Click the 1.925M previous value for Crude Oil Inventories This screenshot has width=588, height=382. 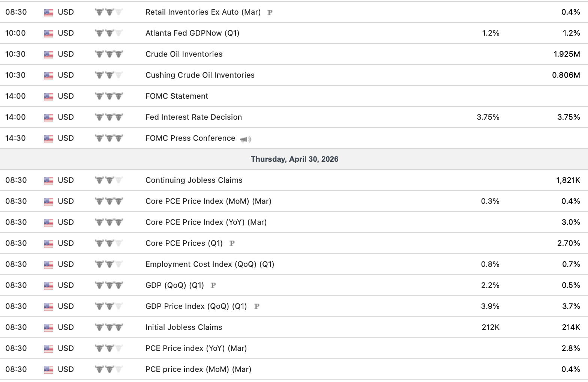[566, 54]
